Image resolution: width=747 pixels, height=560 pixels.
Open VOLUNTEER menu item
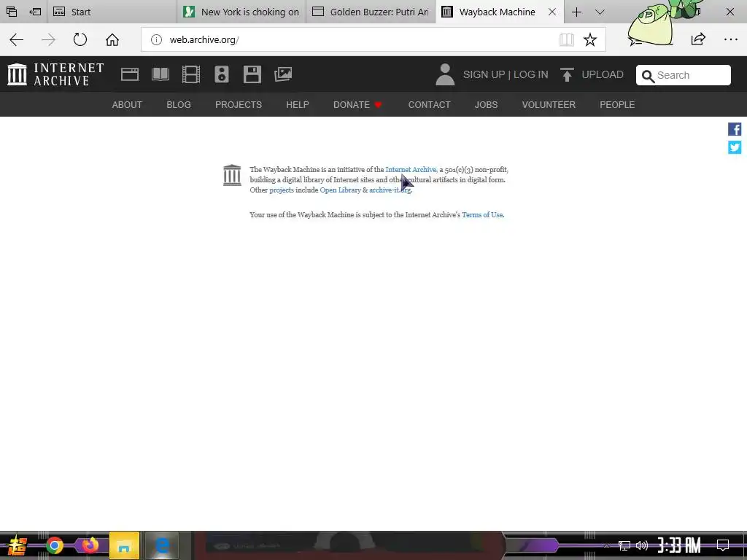(549, 105)
